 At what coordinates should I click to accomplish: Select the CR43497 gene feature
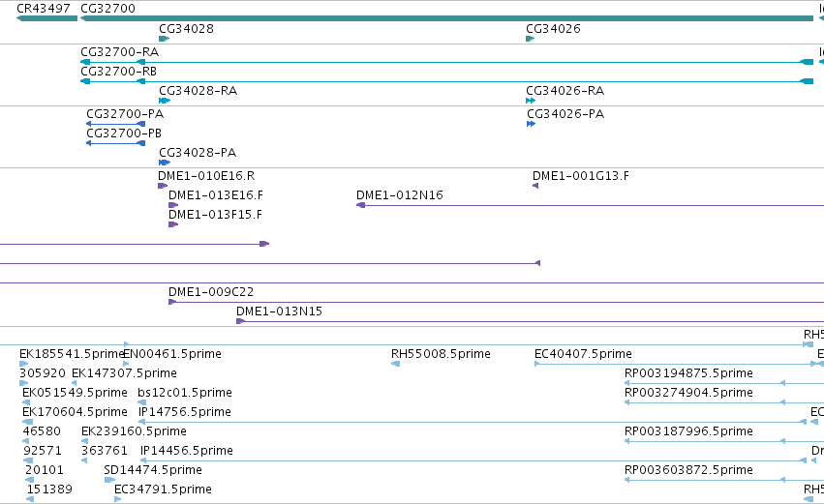pyautogui.click(x=46, y=19)
